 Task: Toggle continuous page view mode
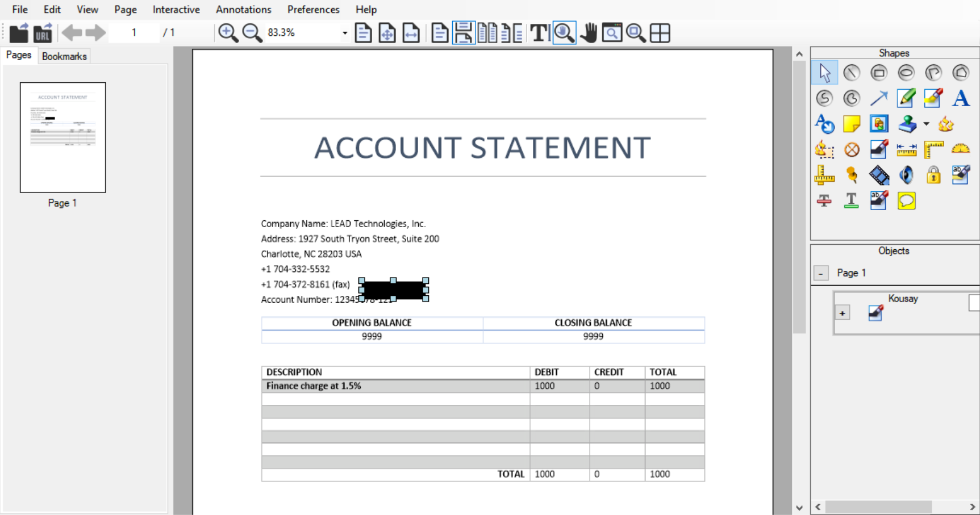[464, 32]
